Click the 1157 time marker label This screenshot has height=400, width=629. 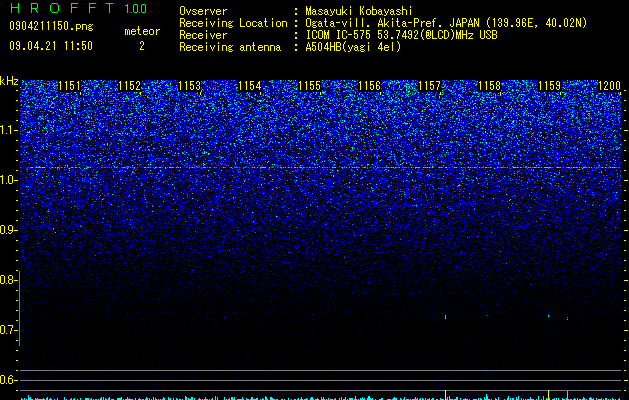click(429, 86)
